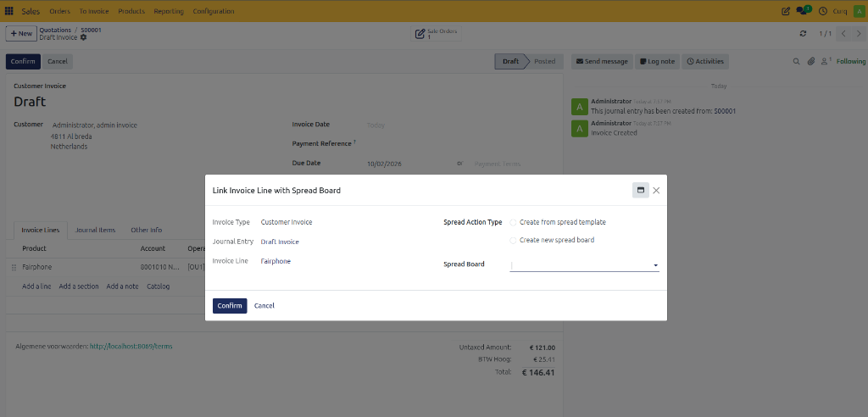
Task: Click the Curq company name
Action: tap(840, 11)
